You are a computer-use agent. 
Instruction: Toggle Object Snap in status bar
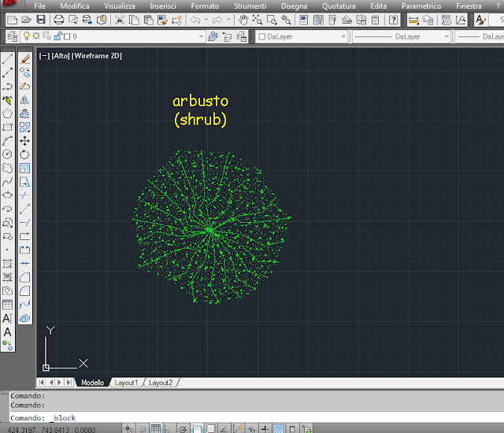(197, 428)
